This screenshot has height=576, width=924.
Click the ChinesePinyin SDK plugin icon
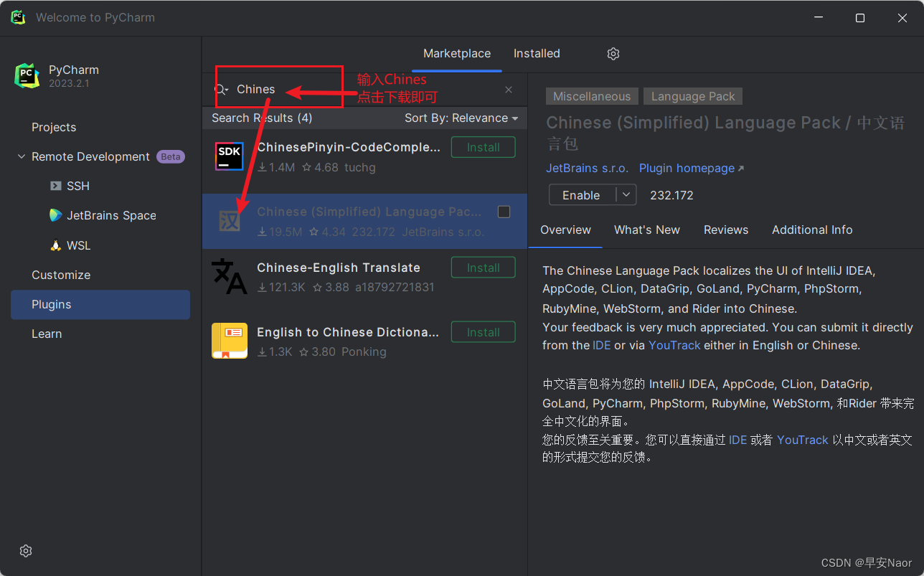(230, 156)
